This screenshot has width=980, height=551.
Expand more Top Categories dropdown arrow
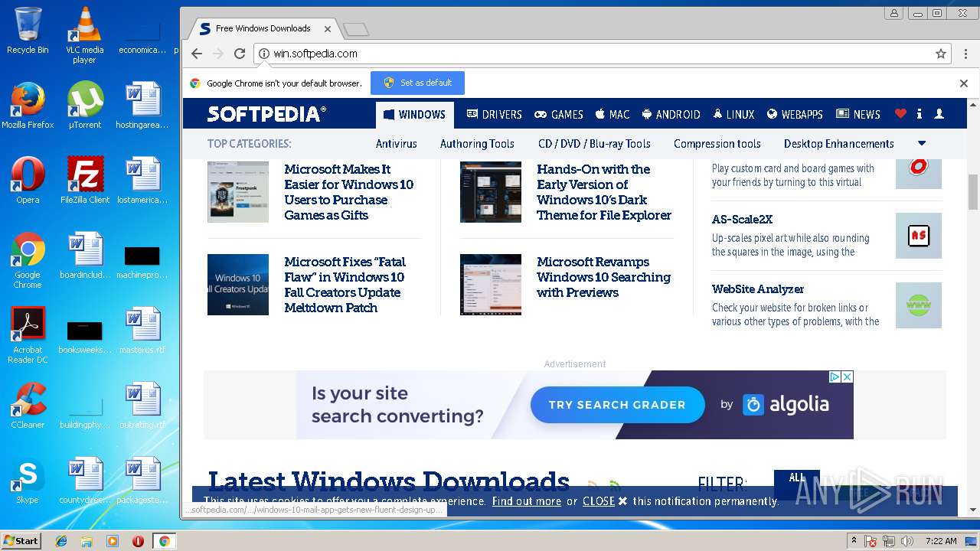(x=922, y=143)
